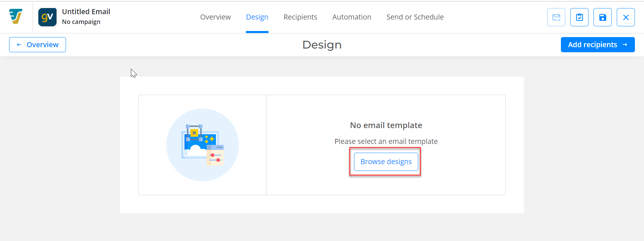Viewport: 644px width, 241px height.
Task: Open the Send or Schedule tab
Action: click(x=415, y=17)
